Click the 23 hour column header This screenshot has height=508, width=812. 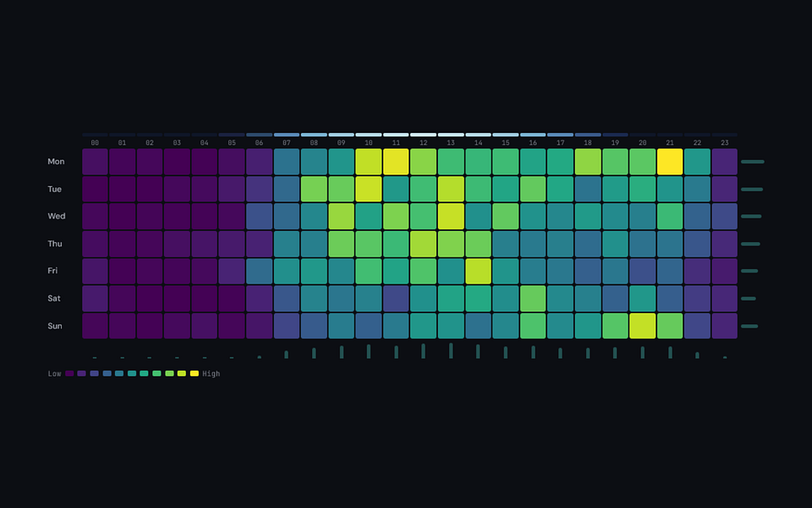coord(725,142)
